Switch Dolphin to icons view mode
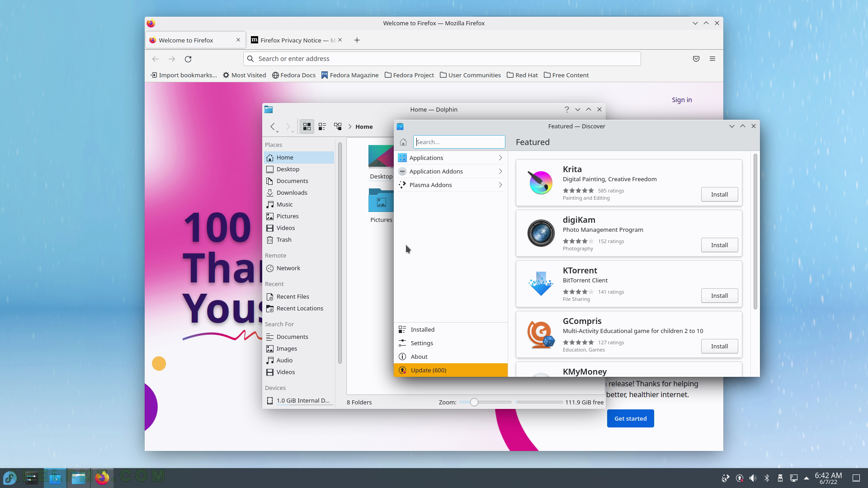This screenshot has height=488, width=868. coord(307,127)
